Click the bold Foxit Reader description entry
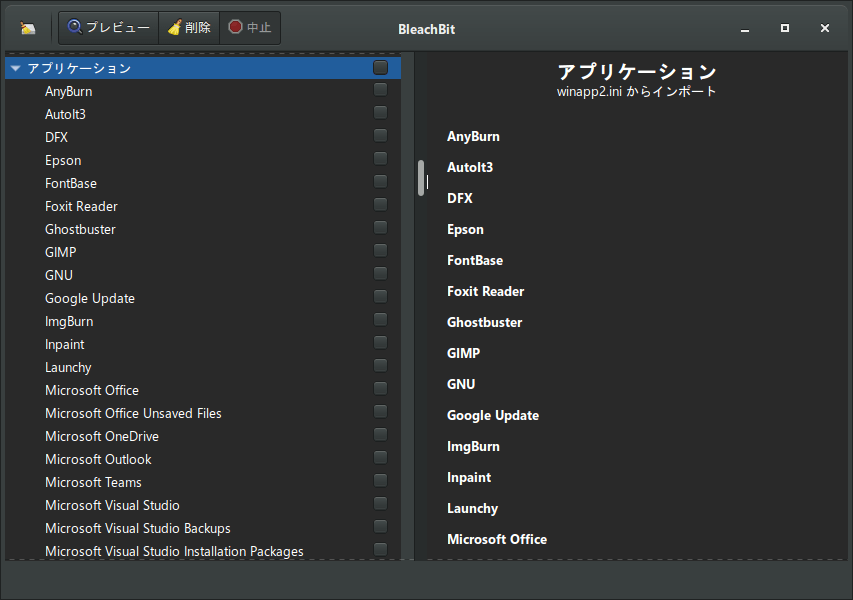 [x=485, y=292]
